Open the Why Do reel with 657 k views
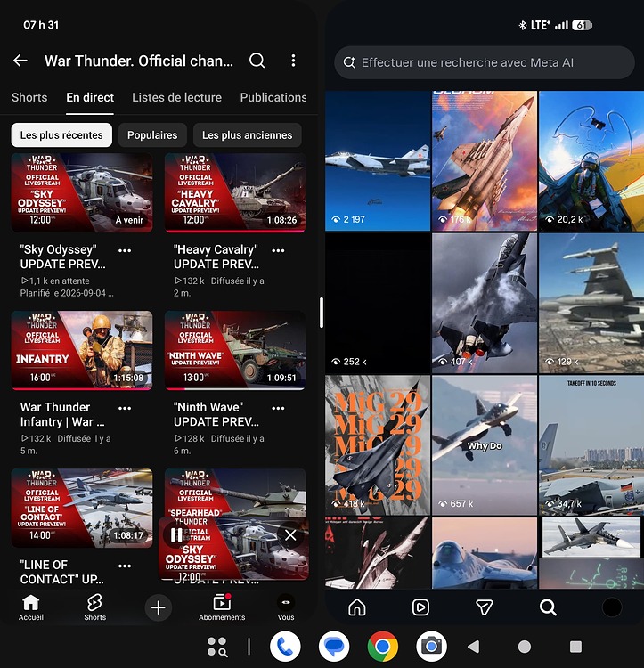 pyautogui.click(x=485, y=445)
